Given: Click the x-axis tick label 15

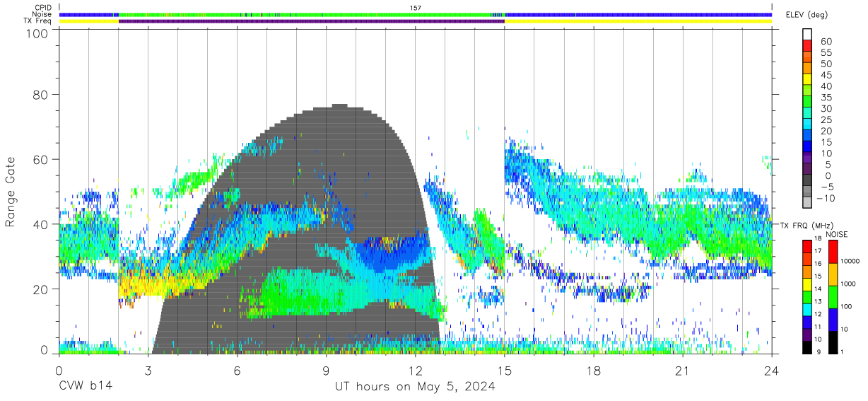Looking at the screenshot, I should click(504, 371).
